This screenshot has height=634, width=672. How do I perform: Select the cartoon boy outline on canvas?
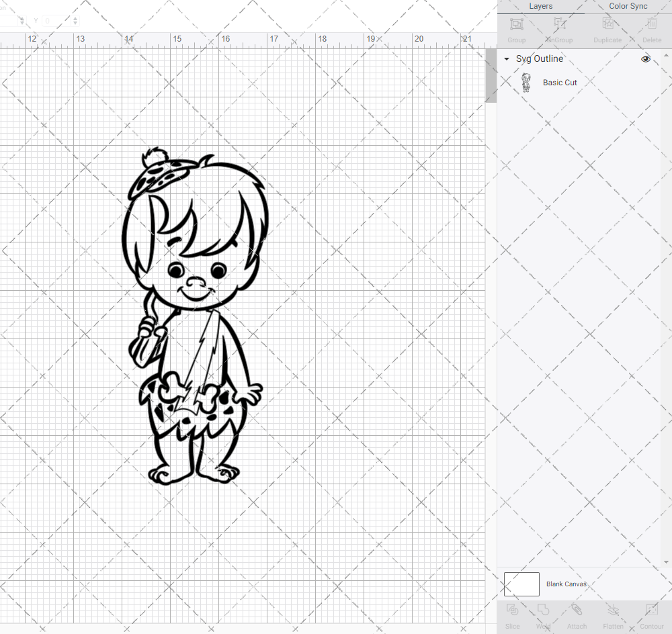195,316
